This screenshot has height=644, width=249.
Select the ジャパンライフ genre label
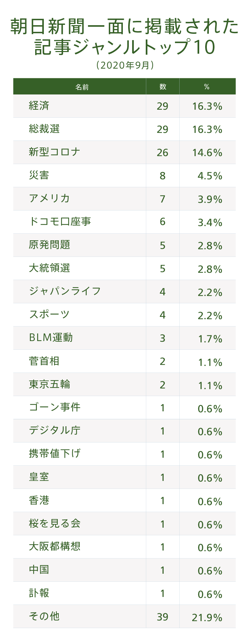(65, 291)
